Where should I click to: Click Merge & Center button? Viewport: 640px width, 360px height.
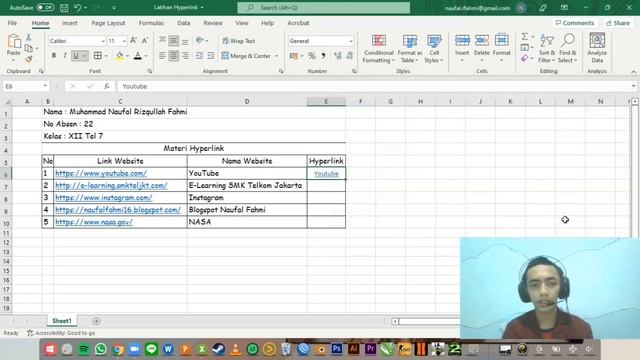246,56
